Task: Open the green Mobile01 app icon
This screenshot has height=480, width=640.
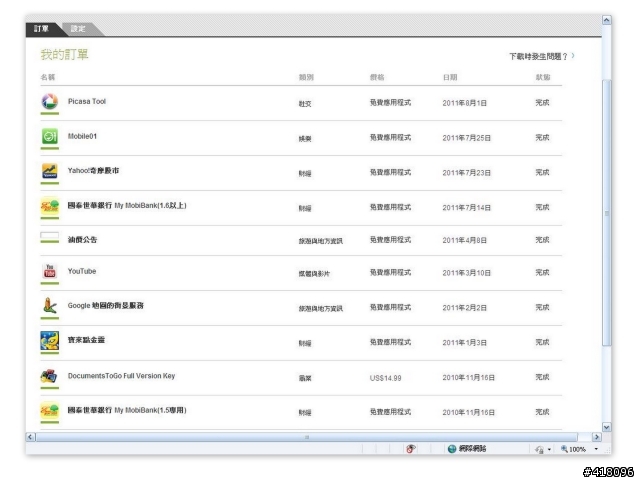Action: 50,136
